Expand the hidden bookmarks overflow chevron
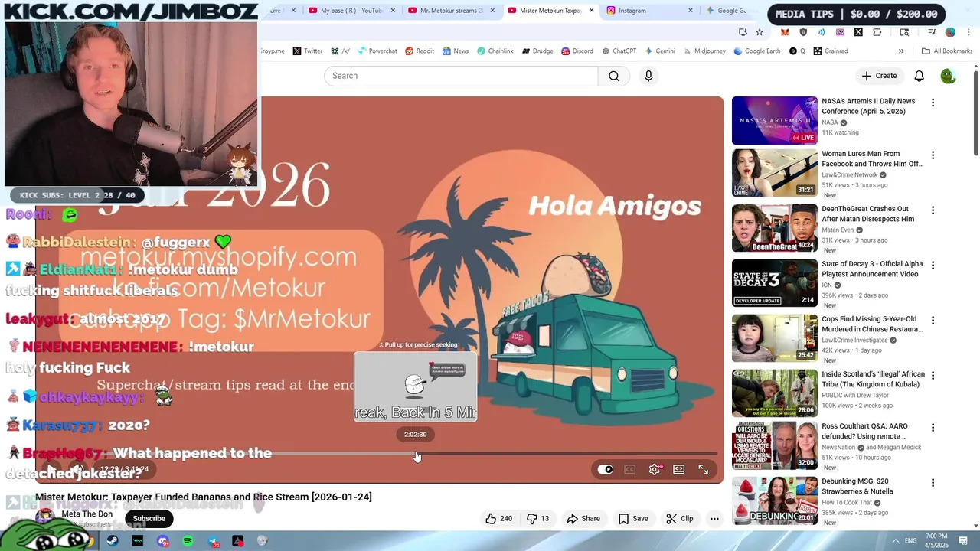The image size is (980, 551). (901, 51)
